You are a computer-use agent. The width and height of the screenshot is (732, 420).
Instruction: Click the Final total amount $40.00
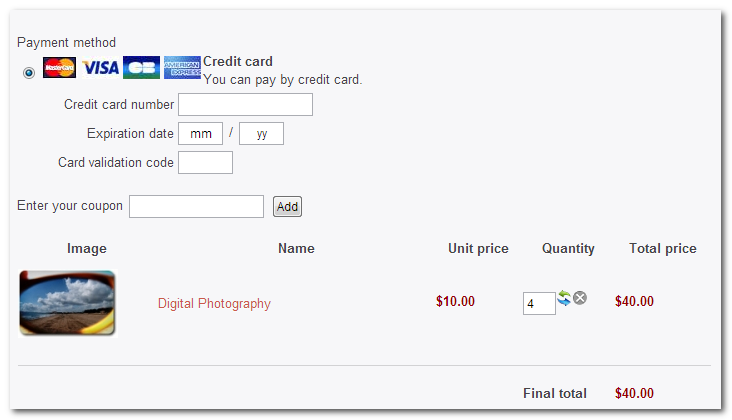click(x=634, y=394)
